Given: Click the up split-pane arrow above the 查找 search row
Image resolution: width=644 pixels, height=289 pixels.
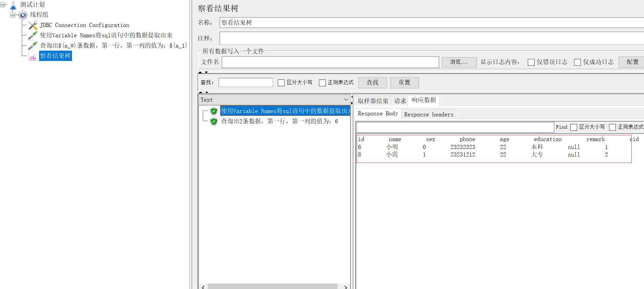Looking at the screenshot, I should (x=200, y=73).
